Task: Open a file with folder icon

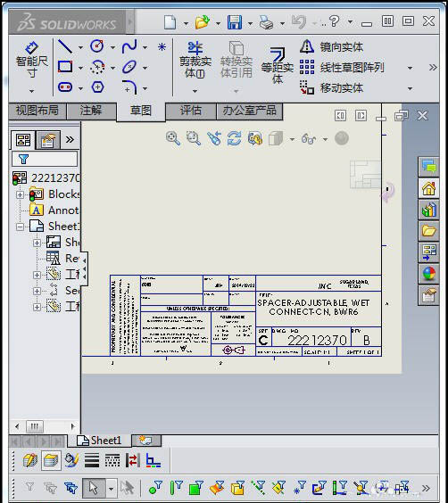Action: 203,22
